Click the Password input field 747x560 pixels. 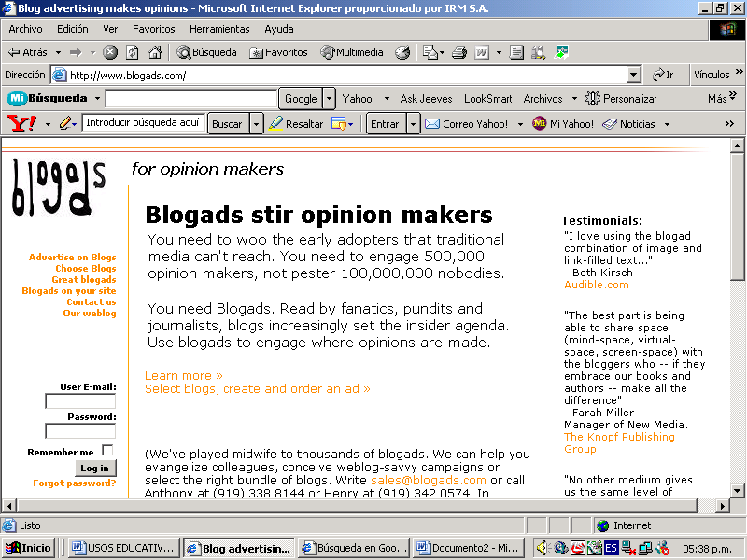point(80,430)
